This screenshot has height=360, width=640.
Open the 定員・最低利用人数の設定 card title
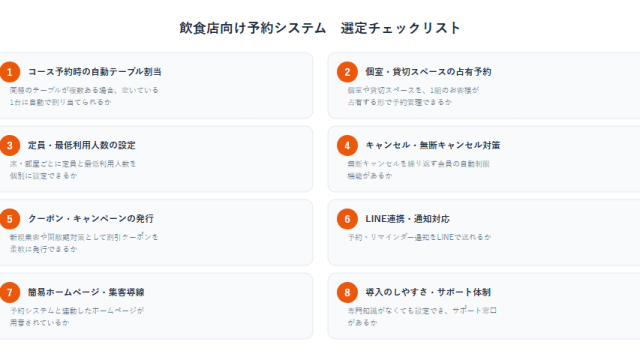[82, 145]
